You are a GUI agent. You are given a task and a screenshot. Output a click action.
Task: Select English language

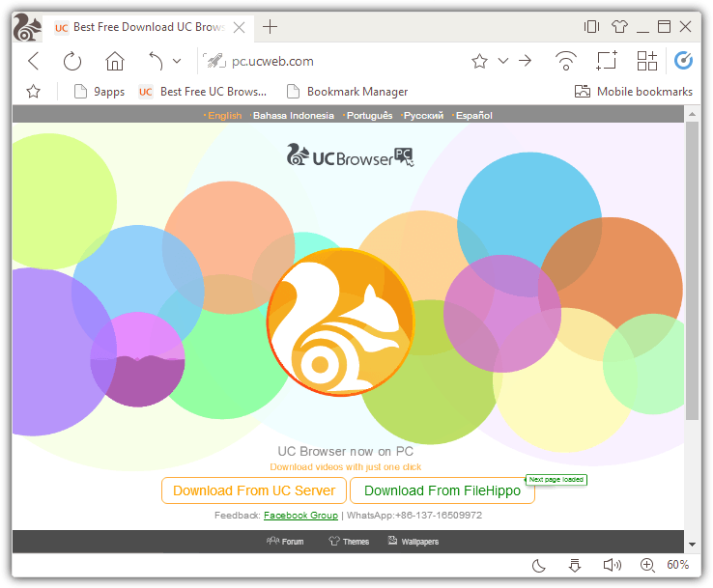click(225, 116)
